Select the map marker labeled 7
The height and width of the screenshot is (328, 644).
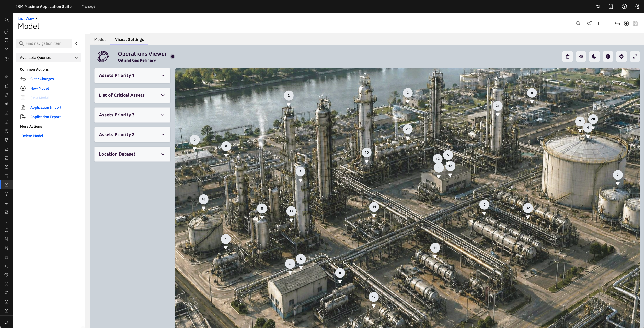[x=580, y=122]
